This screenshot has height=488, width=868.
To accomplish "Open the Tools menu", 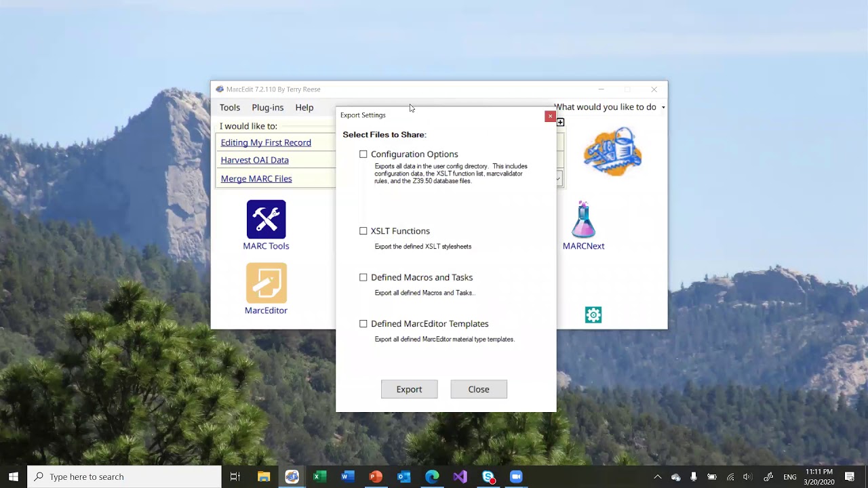I will (230, 107).
